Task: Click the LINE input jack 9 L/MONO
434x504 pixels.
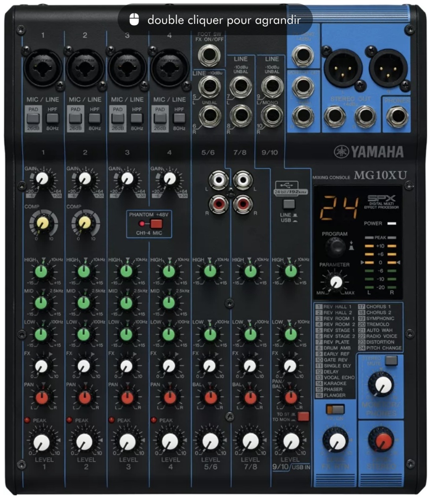Action: click(272, 87)
